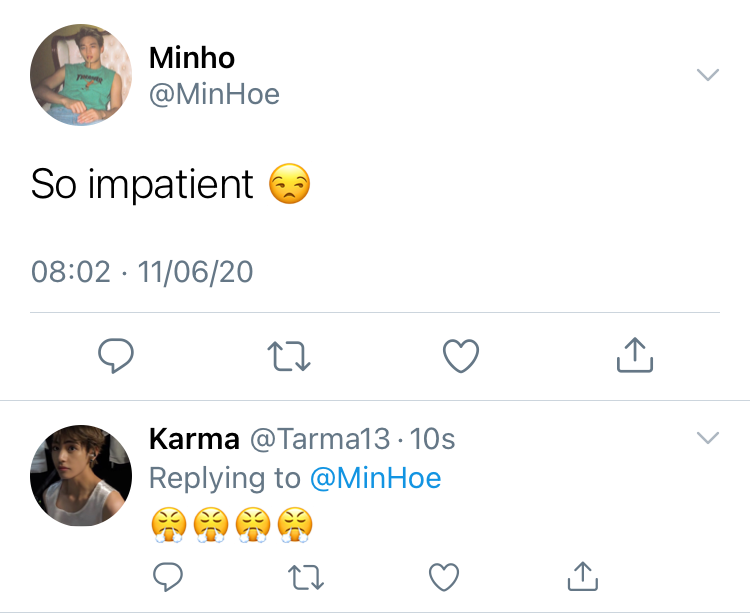Open Minho's profile picture

coord(81,75)
